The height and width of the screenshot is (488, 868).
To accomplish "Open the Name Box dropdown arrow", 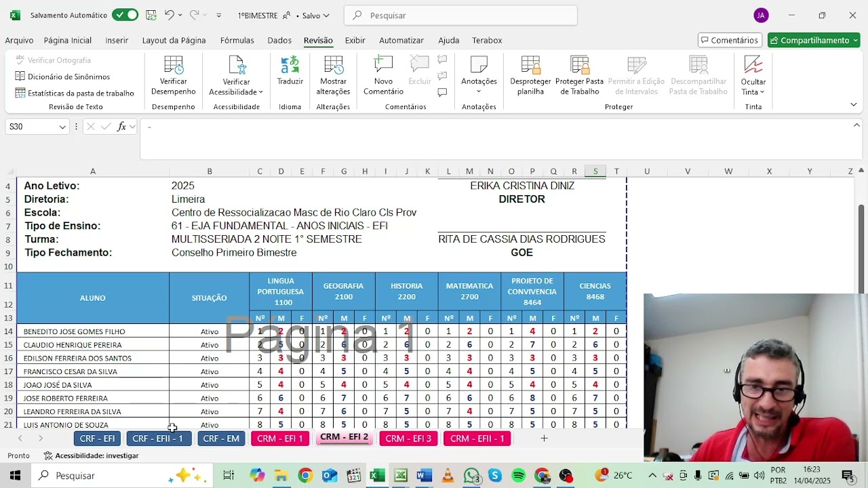I will pos(62,127).
